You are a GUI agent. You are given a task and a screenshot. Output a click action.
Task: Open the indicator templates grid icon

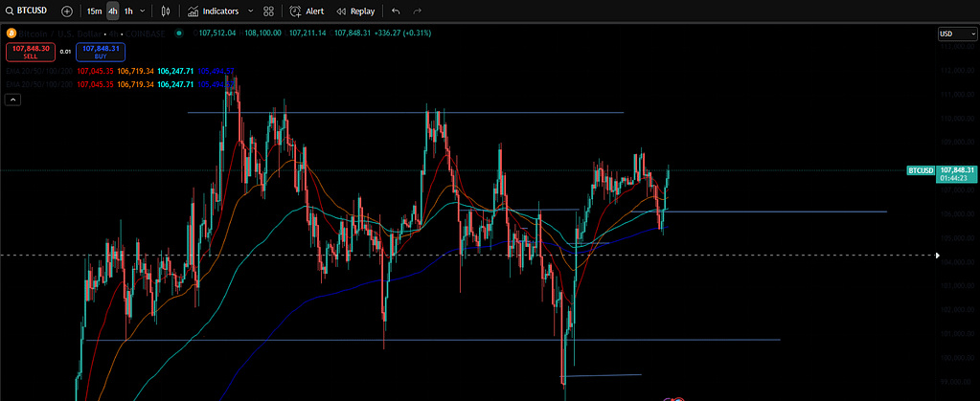pyautogui.click(x=268, y=11)
